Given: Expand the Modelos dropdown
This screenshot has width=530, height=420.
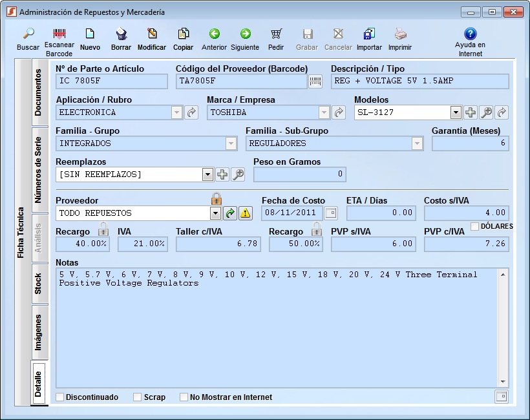Looking at the screenshot, I should point(456,112).
